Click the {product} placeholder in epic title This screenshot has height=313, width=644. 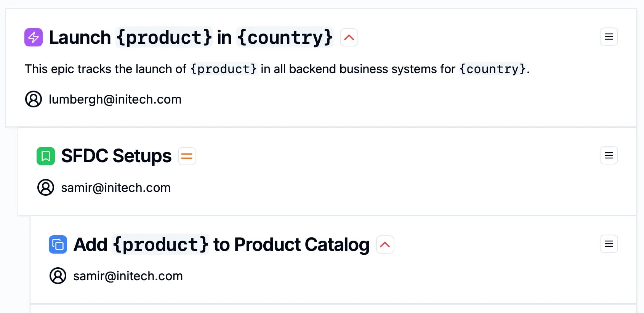[164, 37]
